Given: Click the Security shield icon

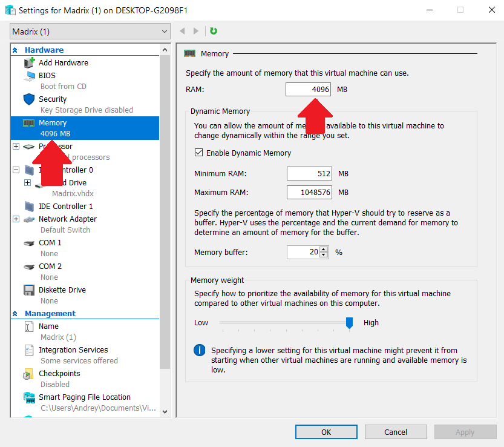Looking at the screenshot, I should pos(29,99).
